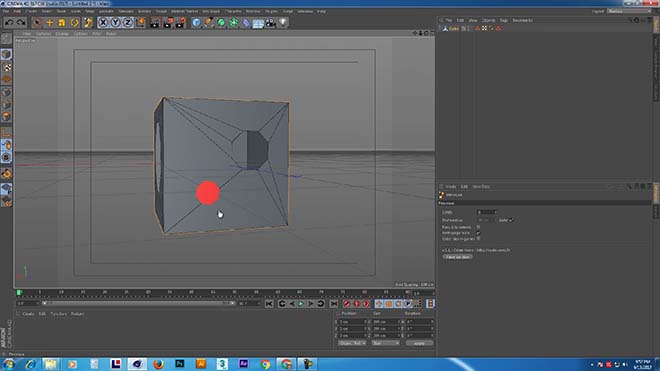Switch to Points mode in left palette
This screenshot has width=660, height=371.
[6, 92]
